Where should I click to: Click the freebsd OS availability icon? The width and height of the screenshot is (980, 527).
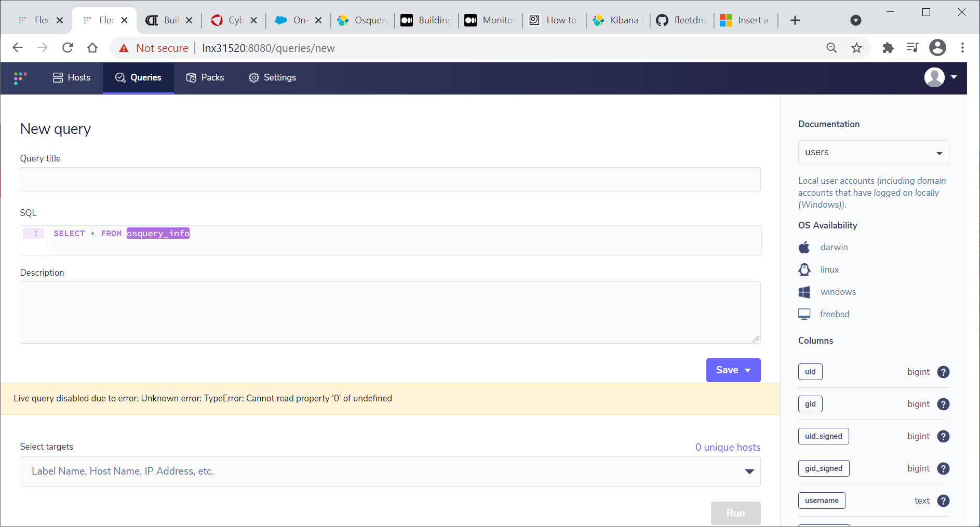[x=804, y=314]
